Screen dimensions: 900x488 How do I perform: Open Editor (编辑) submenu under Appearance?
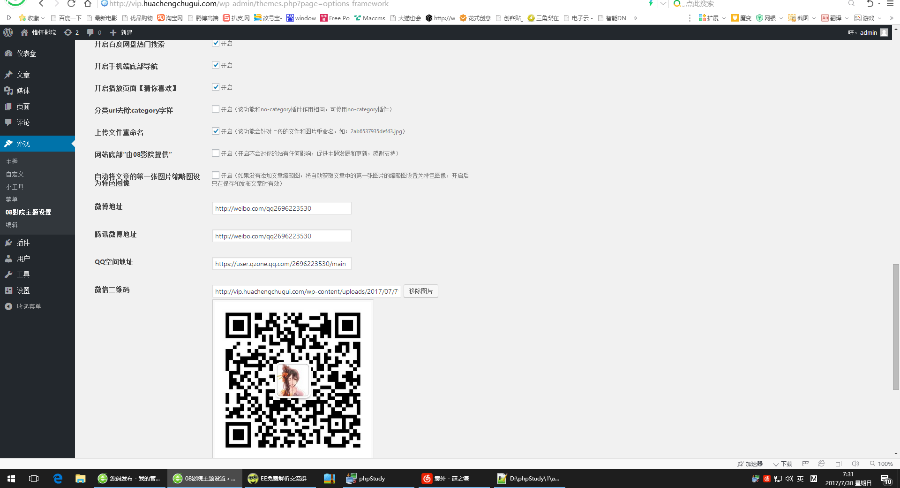pos(11,224)
